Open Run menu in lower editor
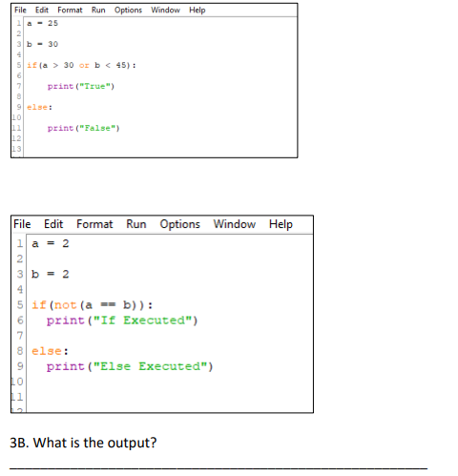The image size is (458, 476). click(x=136, y=224)
